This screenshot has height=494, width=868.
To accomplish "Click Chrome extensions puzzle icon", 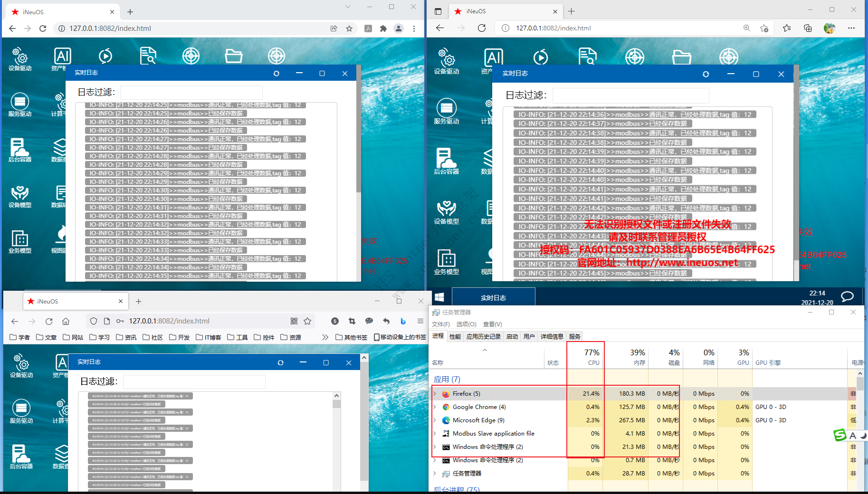I will point(383,28).
